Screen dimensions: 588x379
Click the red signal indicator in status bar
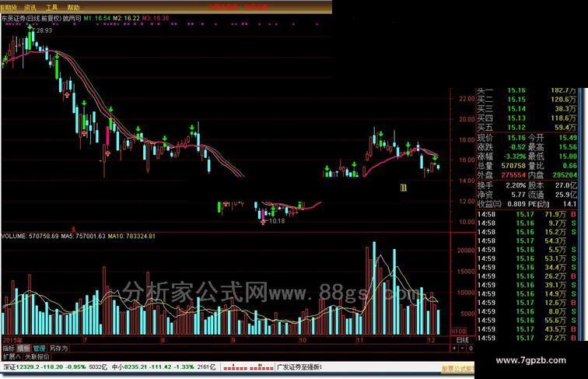248,367
